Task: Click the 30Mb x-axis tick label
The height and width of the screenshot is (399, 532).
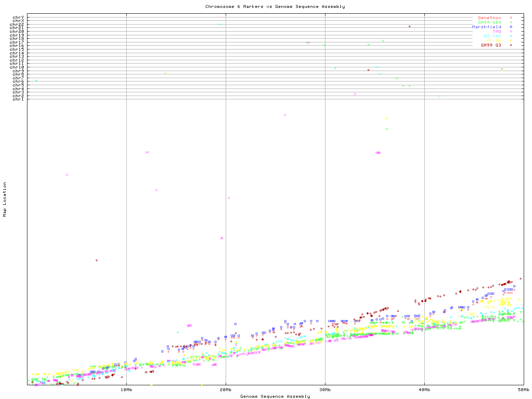Action: coord(325,390)
